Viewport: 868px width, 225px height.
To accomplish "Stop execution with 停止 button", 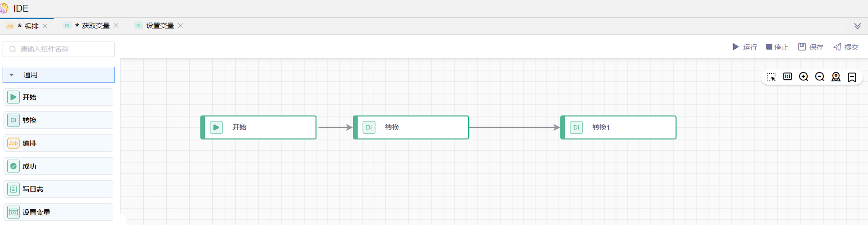I will (777, 47).
